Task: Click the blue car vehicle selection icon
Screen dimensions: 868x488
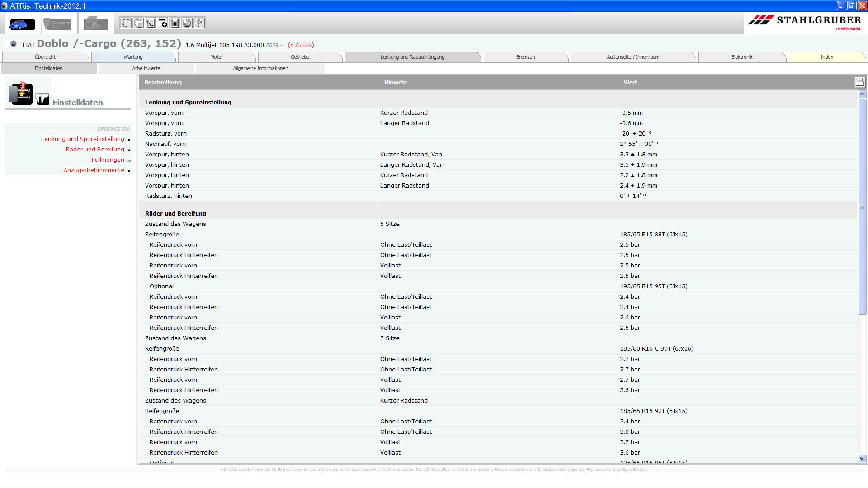Action: pyautogui.click(x=22, y=23)
